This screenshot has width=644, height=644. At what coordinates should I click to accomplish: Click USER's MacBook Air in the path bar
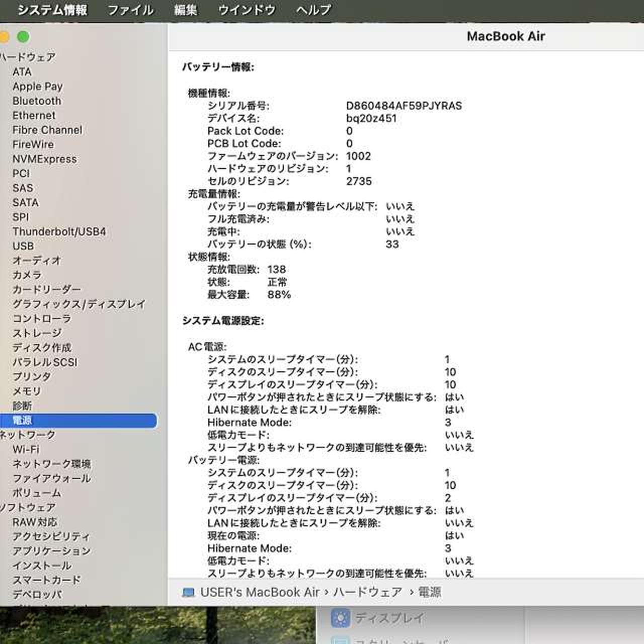(260, 592)
